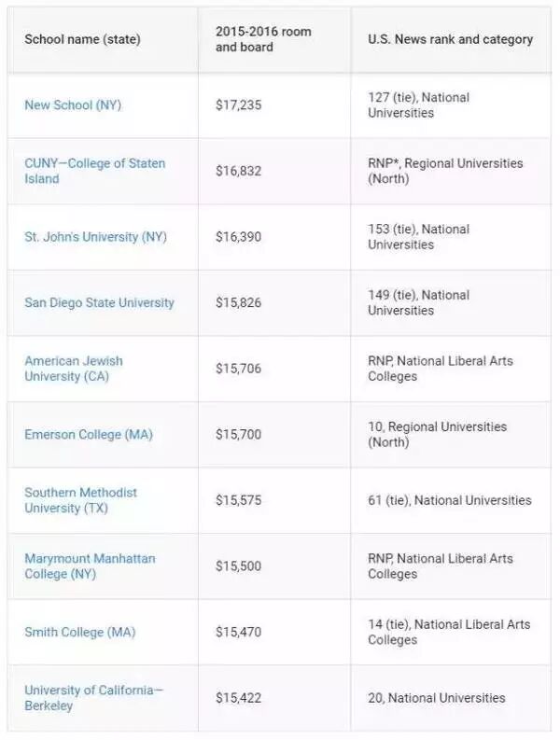The height and width of the screenshot is (740, 560).
Task: Open the Smith College (MA) link
Action: [x=79, y=632]
